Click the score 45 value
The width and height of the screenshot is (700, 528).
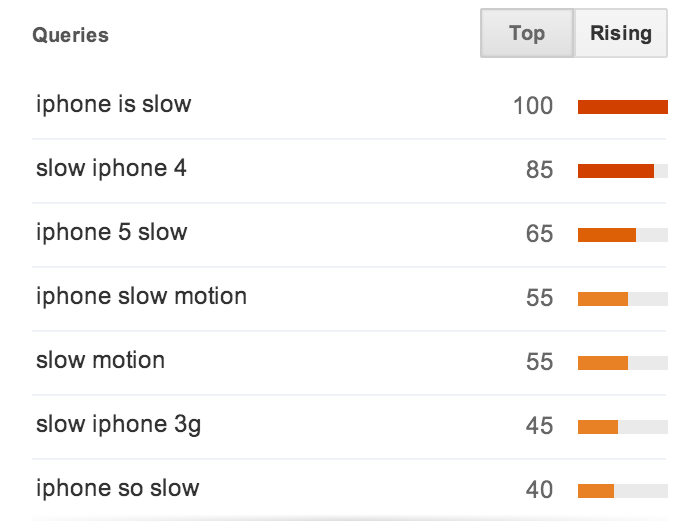pyautogui.click(x=539, y=426)
